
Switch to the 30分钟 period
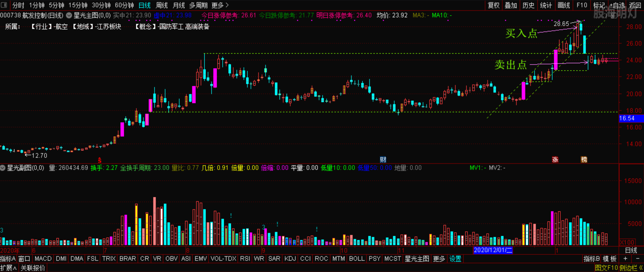[101, 5]
